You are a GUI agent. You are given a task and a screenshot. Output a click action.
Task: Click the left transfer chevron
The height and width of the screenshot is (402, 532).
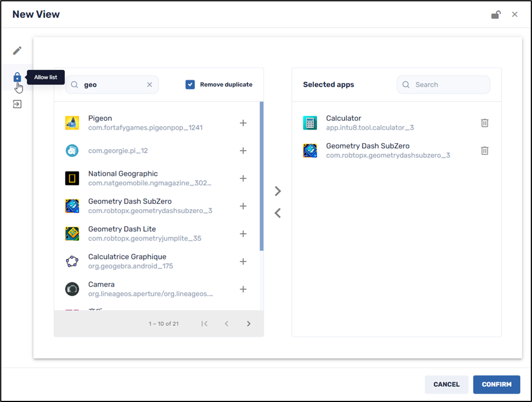point(277,213)
